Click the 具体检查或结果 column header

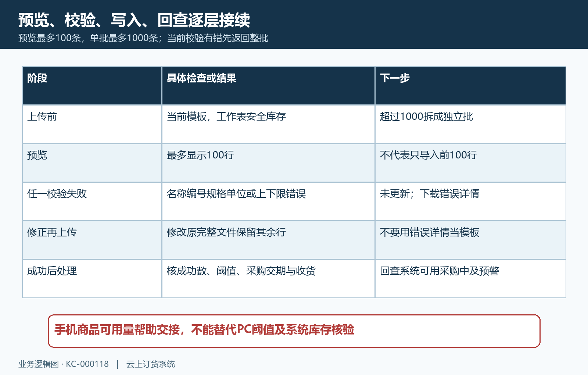[x=268, y=86]
